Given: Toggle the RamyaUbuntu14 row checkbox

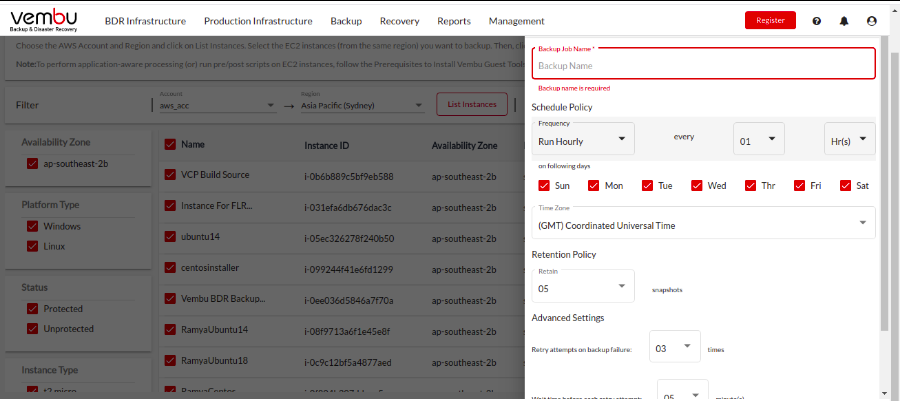Looking at the screenshot, I should coord(170,329).
